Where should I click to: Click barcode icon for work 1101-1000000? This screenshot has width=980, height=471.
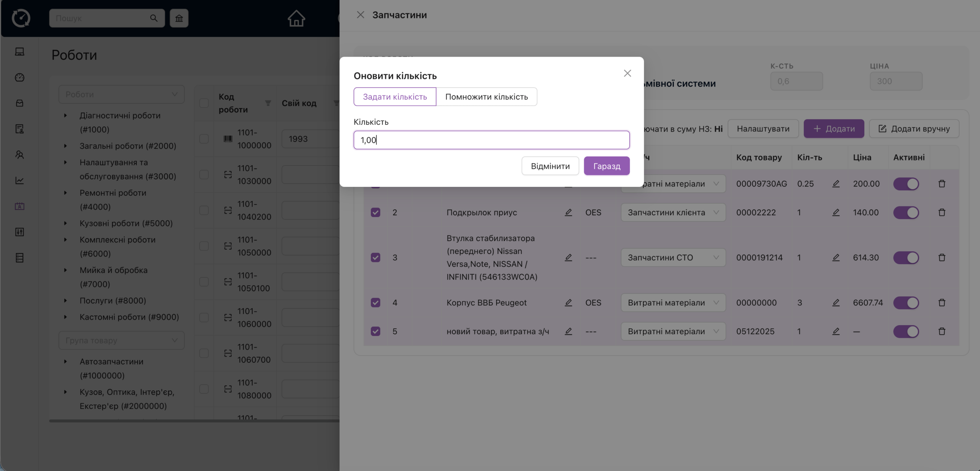pyautogui.click(x=228, y=139)
